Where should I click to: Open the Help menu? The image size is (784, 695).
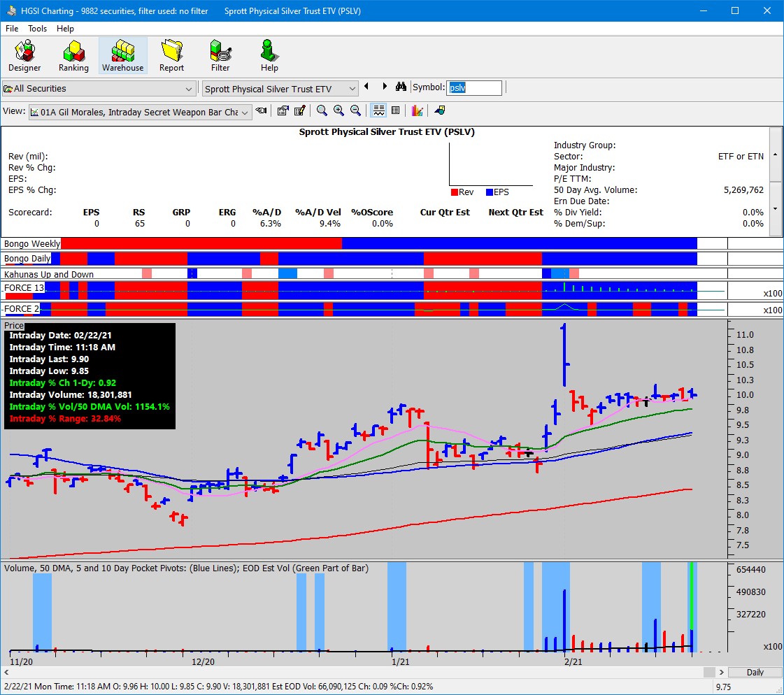(x=65, y=29)
